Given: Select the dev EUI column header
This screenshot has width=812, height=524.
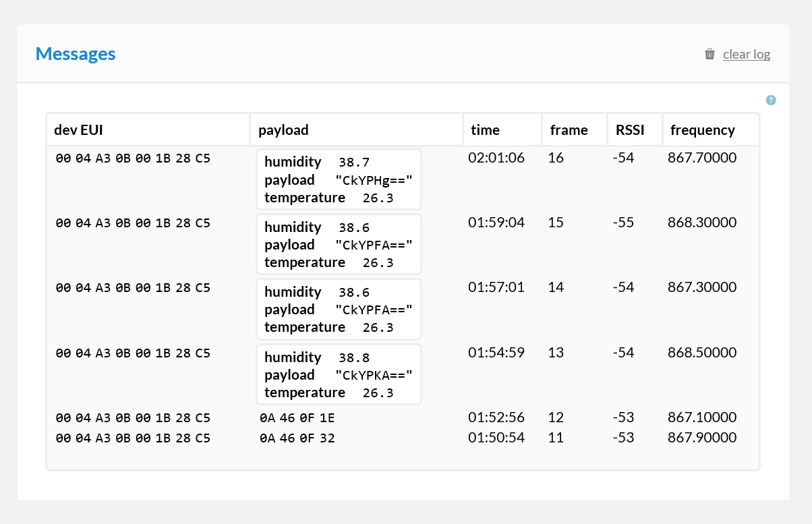Looking at the screenshot, I should click(78, 130).
